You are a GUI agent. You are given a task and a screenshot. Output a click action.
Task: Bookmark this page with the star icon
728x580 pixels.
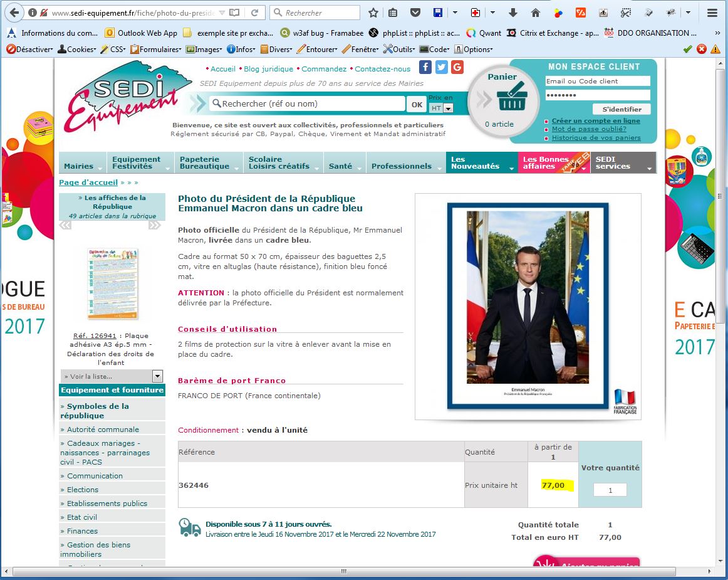(373, 13)
